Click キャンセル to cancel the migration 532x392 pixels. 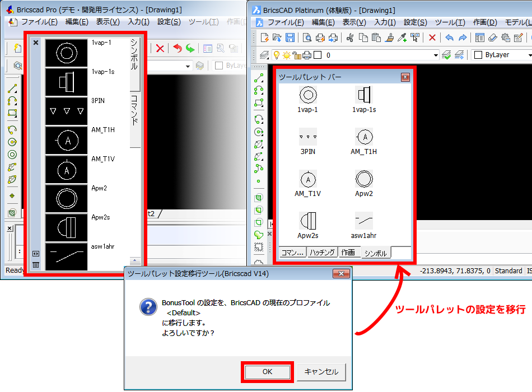(321, 372)
